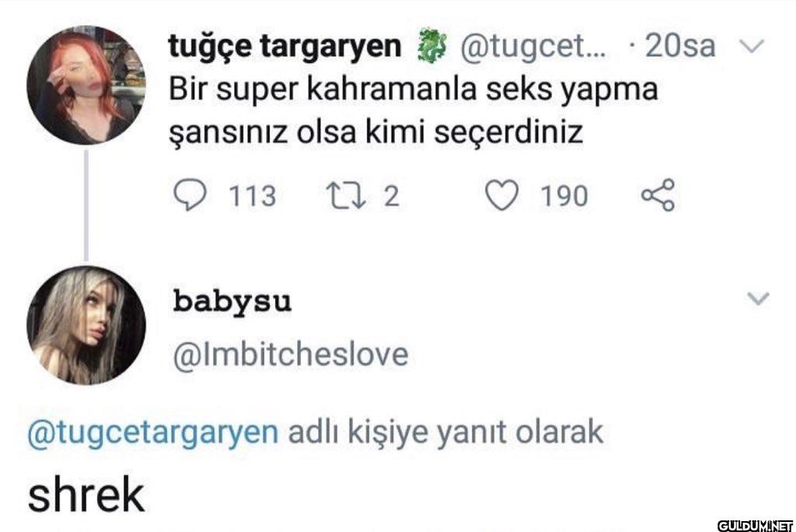Image resolution: width=796 pixels, height=532 pixels.
Task: Click the dragon emoji beside tuğçe targaryen
Action: point(431,48)
